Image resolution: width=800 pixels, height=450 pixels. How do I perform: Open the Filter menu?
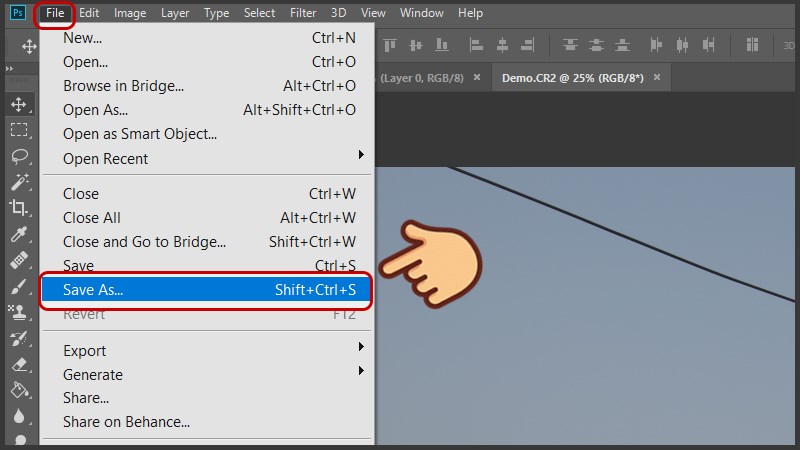303,13
